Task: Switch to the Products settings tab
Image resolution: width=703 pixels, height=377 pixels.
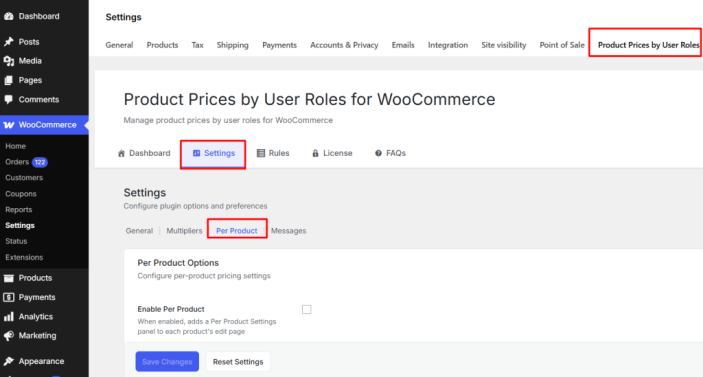Action: tap(162, 45)
